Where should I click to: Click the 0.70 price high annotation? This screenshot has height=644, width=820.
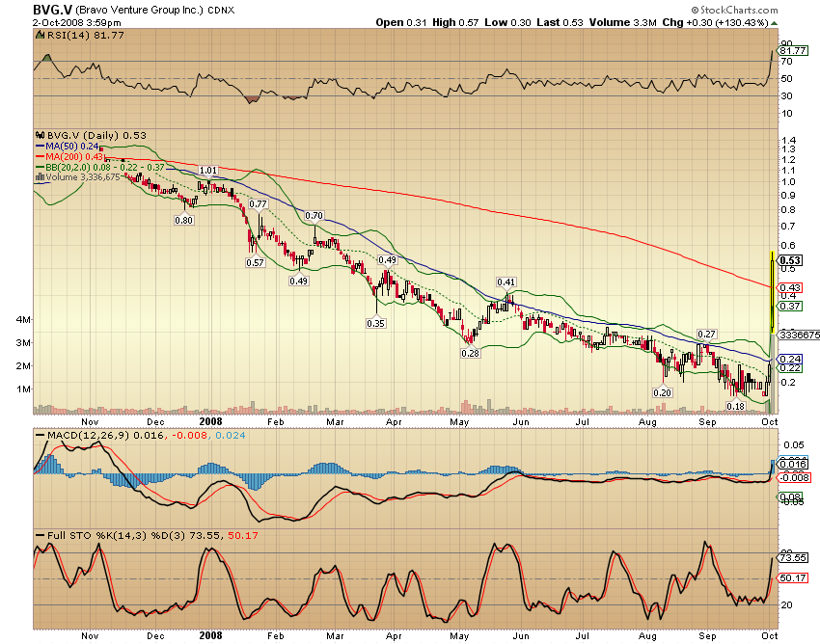[314, 215]
